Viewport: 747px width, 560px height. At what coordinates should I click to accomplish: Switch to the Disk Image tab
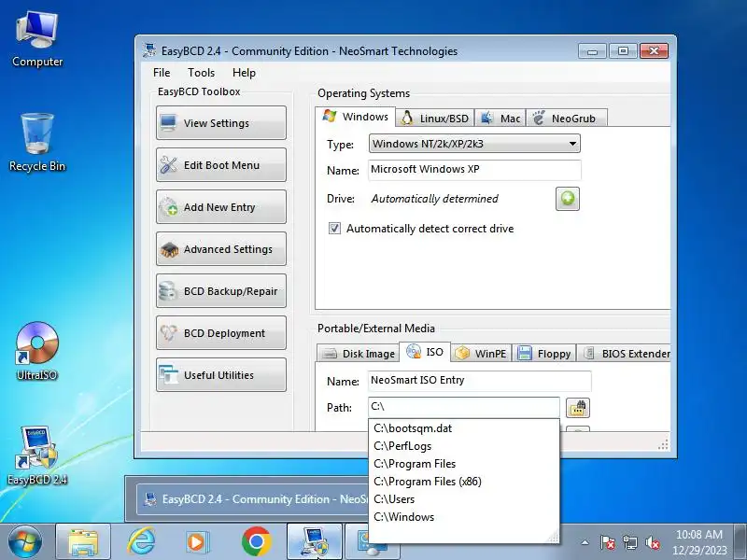tap(359, 354)
